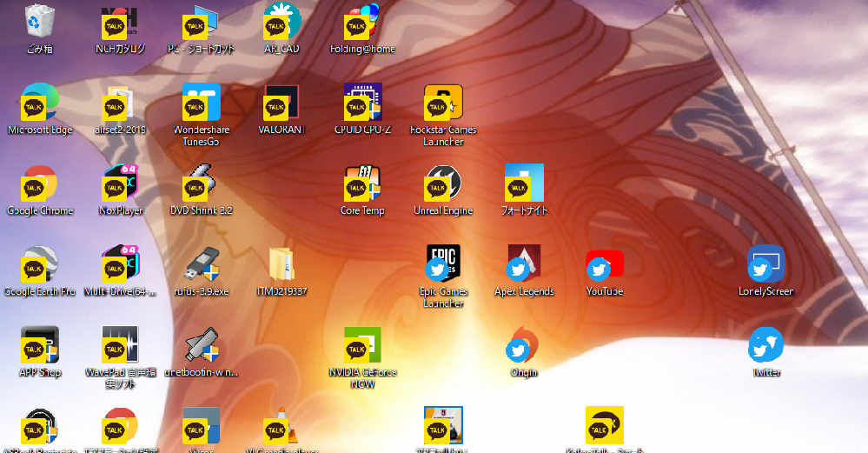Open the Microsoft Edge shortcut
The height and width of the screenshot is (453, 868).
click(40, 102)
